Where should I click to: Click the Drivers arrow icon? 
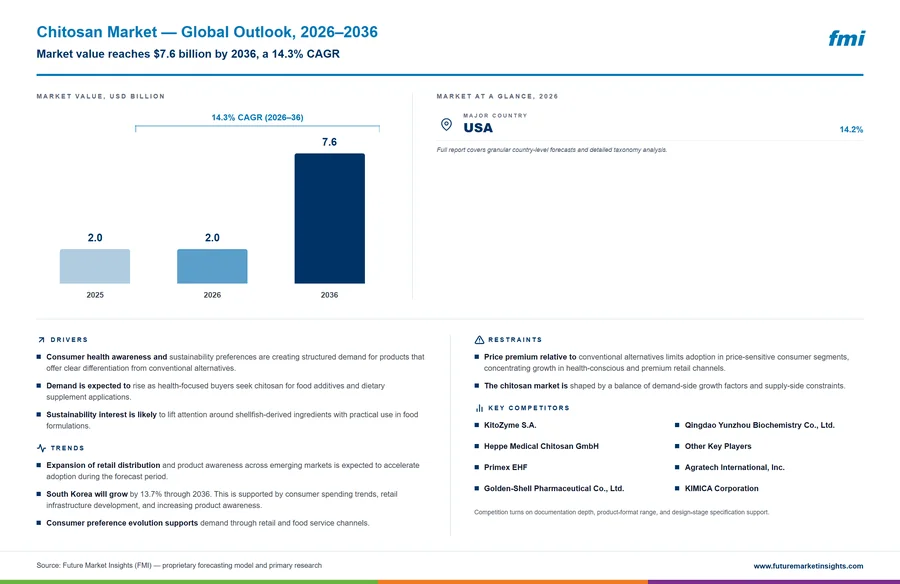pyautogui.click(x=41, y=340)
